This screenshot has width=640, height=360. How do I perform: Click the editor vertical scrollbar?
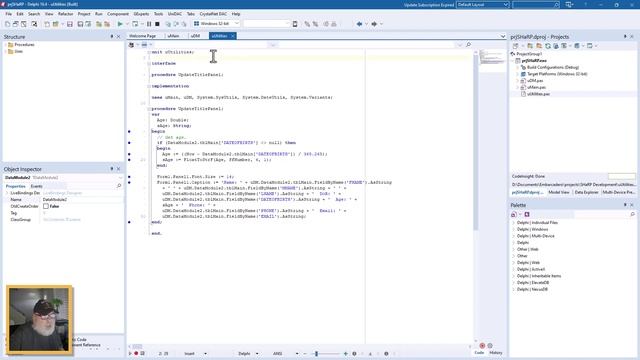[476, 143]
